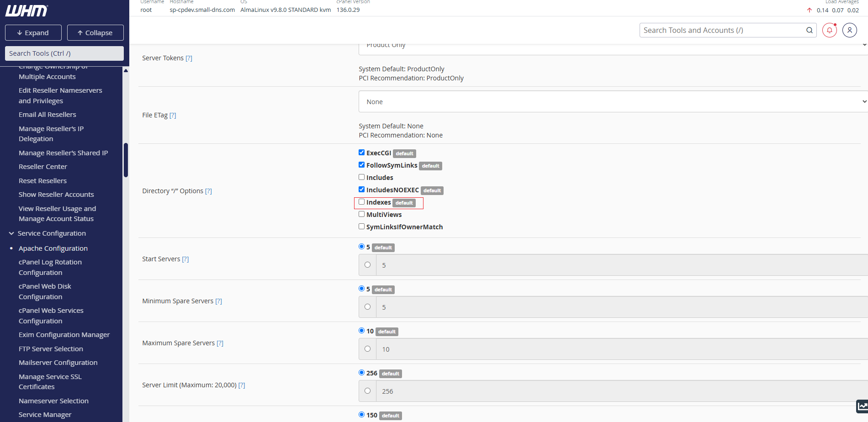This screenshot has height=422, width=868.
Task: Click the Collapse button
Action: 95,33
